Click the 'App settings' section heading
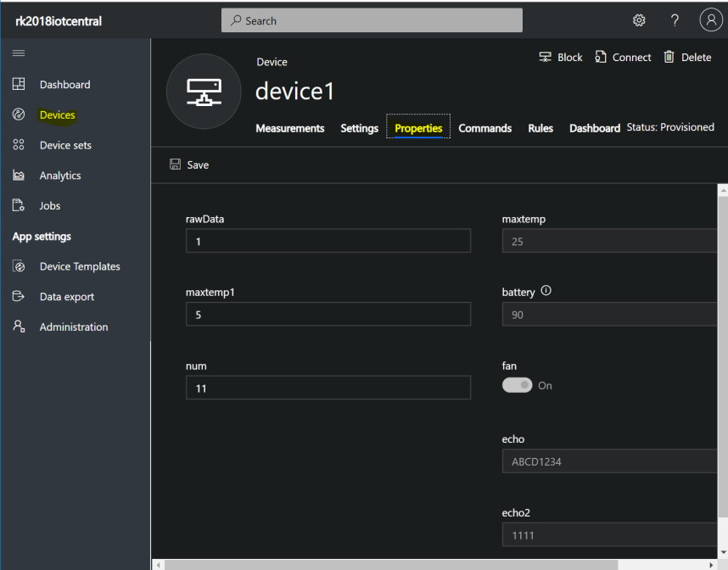 click(42, 237)
